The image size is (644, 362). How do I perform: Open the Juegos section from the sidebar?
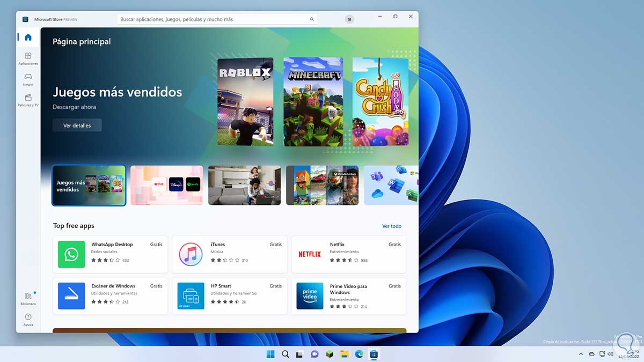pos(28,79)
